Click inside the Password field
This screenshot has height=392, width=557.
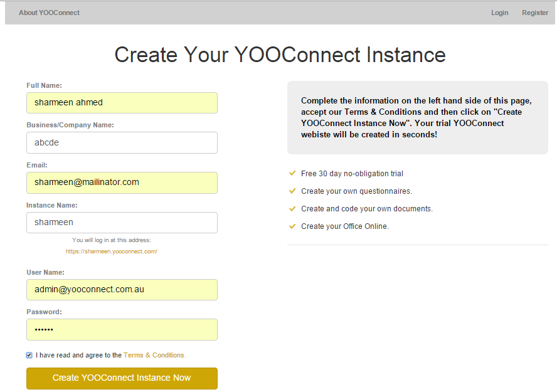coord(122,329)
